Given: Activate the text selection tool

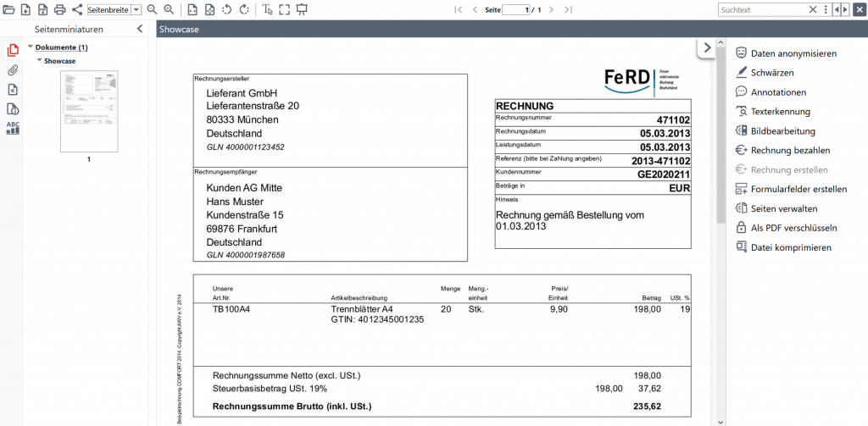Looking at the screenshot, I should [267, 9].
